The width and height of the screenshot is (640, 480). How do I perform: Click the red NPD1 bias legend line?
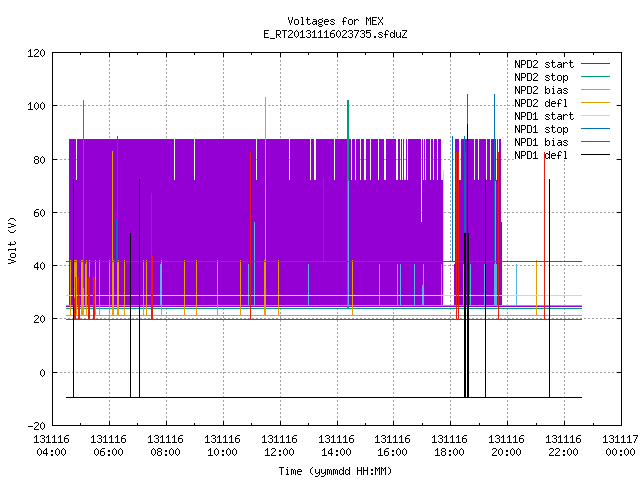[x=596, y=142]
